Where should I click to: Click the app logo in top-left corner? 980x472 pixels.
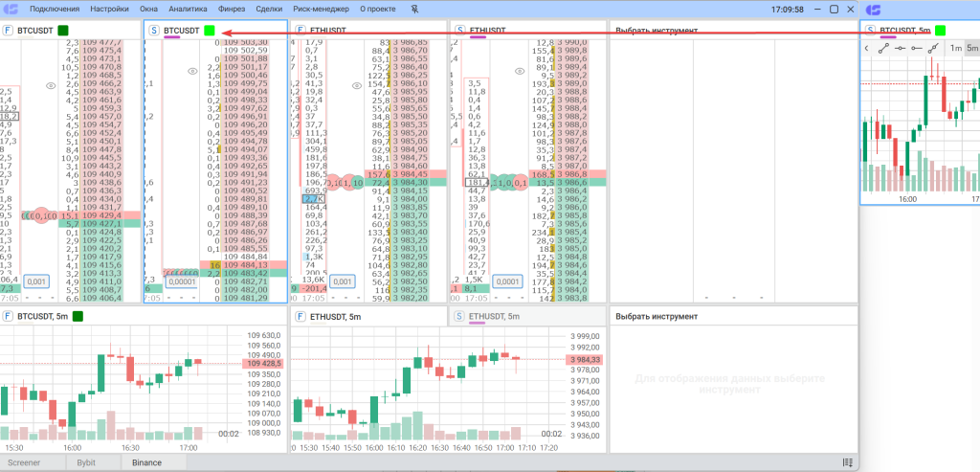pyautogui.click(x=11, y=9)
